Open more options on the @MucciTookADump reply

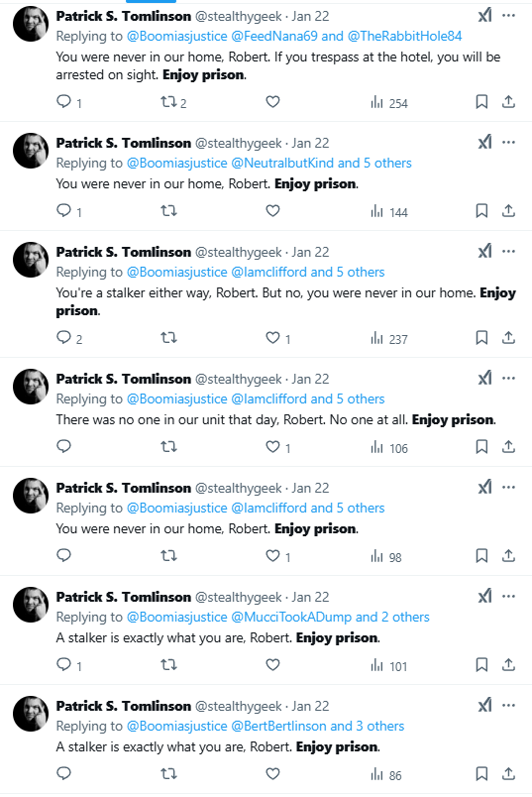click(508, 596)
